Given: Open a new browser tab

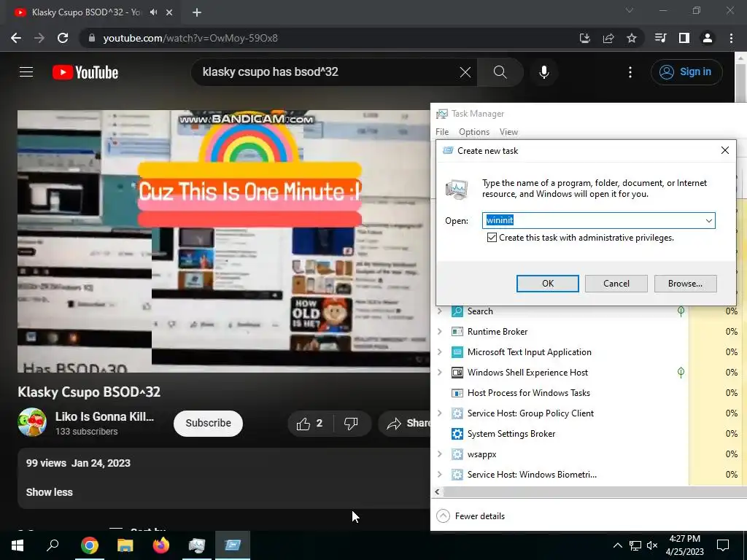Looking at the screenshot, I should pos(197,12).
